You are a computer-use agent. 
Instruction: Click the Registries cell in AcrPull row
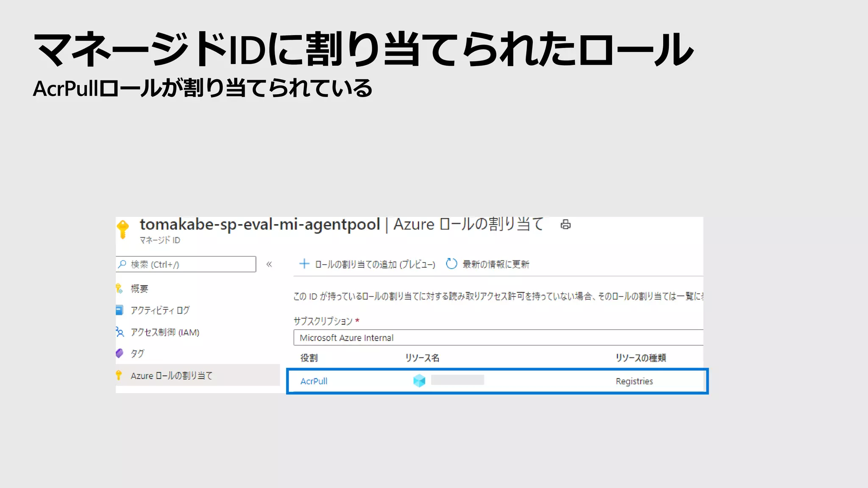pos(634,381)
